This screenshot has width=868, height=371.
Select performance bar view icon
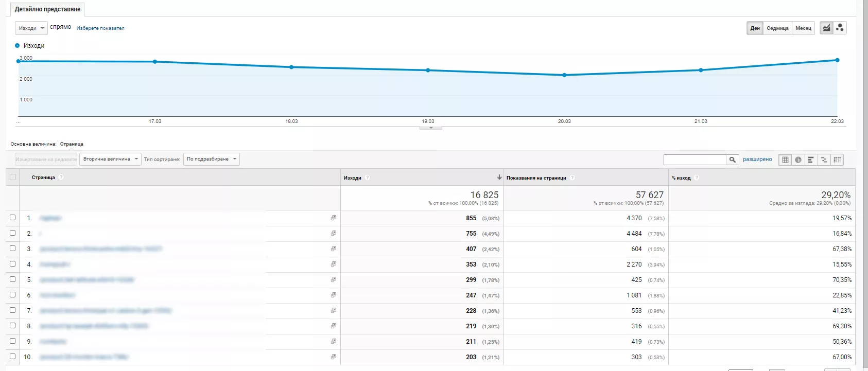pos(811,160)
